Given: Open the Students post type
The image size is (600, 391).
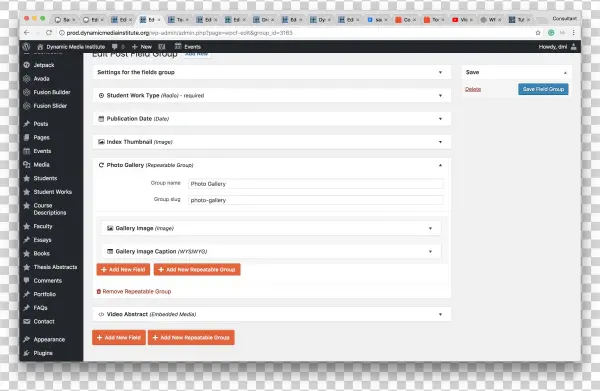Looking at the screenshot, I should point(45,178).
